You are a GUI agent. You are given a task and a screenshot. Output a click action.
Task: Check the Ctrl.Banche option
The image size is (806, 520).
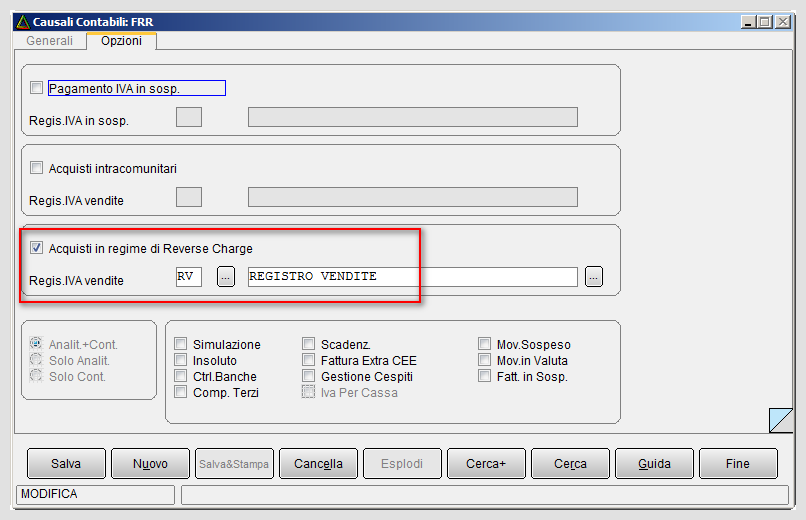pos(180,376)
